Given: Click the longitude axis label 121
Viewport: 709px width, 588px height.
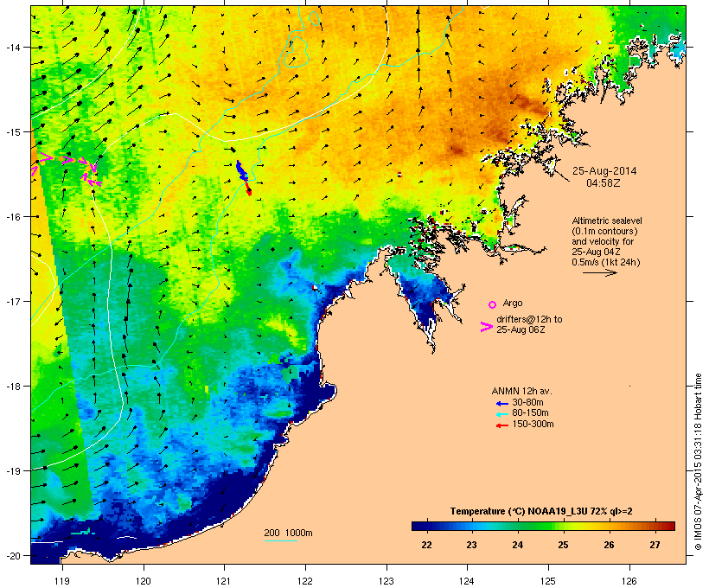Looking at the screenshot, I should pos(224,581).
